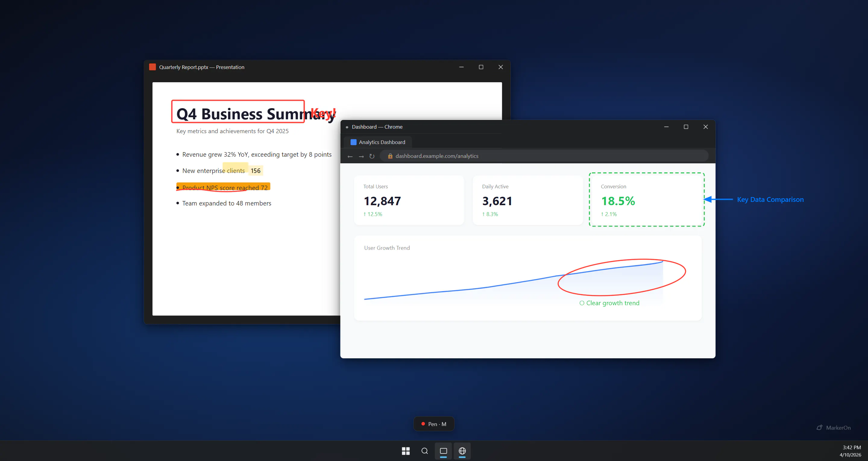Click the User Growth Trend chart heading

click(387, 248)
